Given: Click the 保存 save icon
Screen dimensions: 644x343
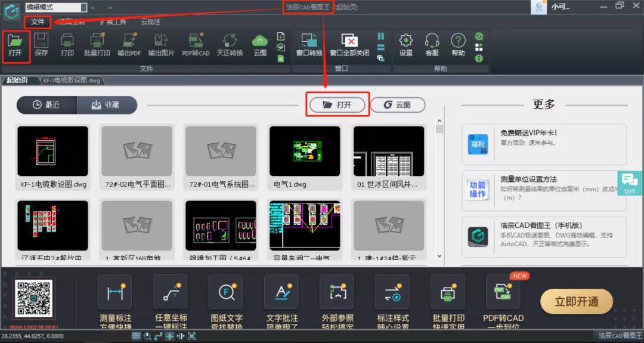Looking at the screenshot, I should tap(41, 45).
